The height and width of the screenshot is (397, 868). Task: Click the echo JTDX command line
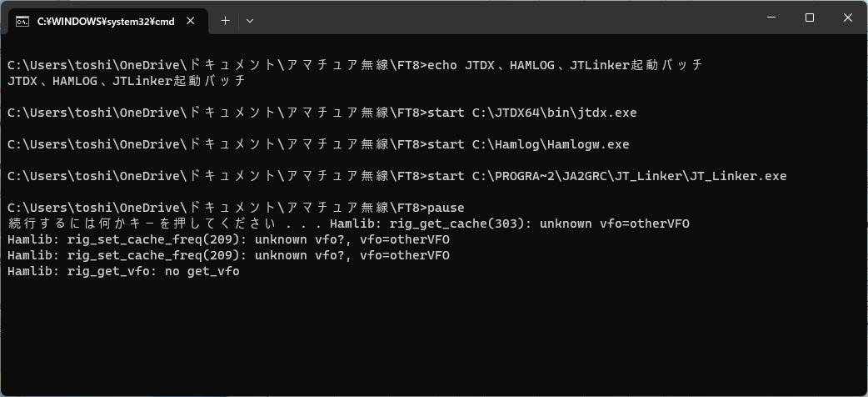tap(355, 65)
